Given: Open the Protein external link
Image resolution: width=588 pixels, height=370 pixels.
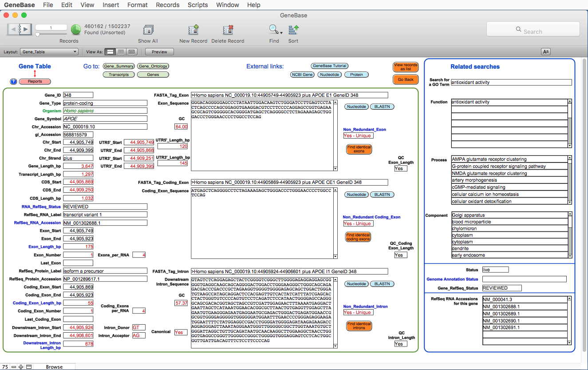Looking at the screenshot, I should (356, 75).
